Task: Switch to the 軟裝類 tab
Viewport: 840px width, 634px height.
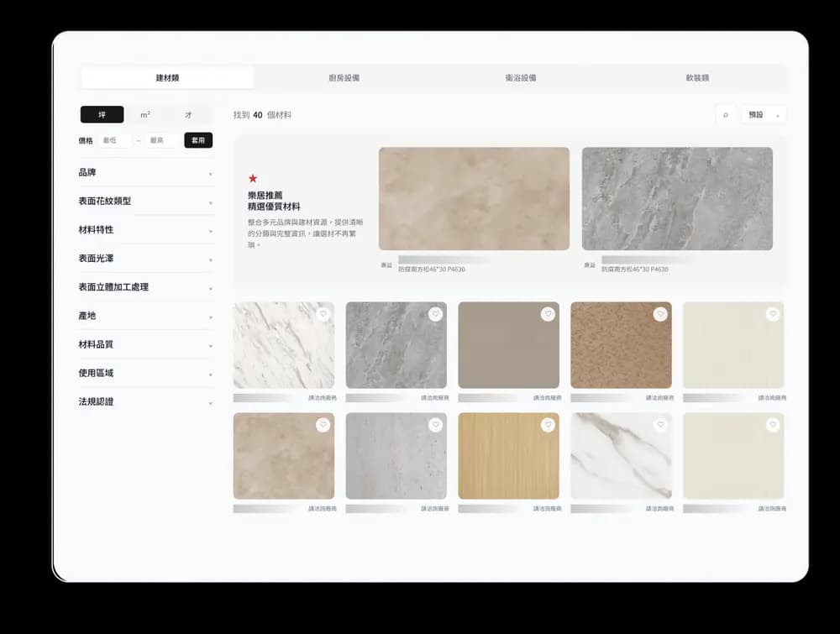Action: coord(697,77)
